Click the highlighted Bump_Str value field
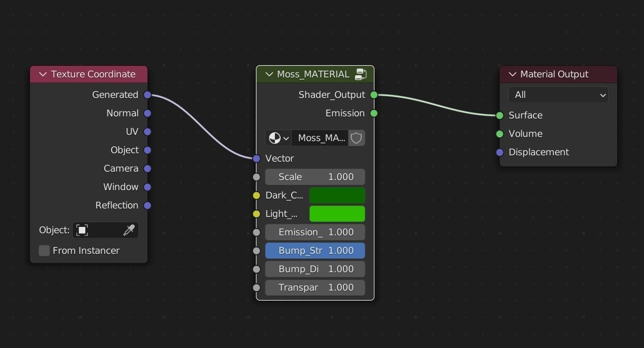Image resolution: width=644 pixels, height=348 pixels. pyautogui.click(x=315, y=251)
